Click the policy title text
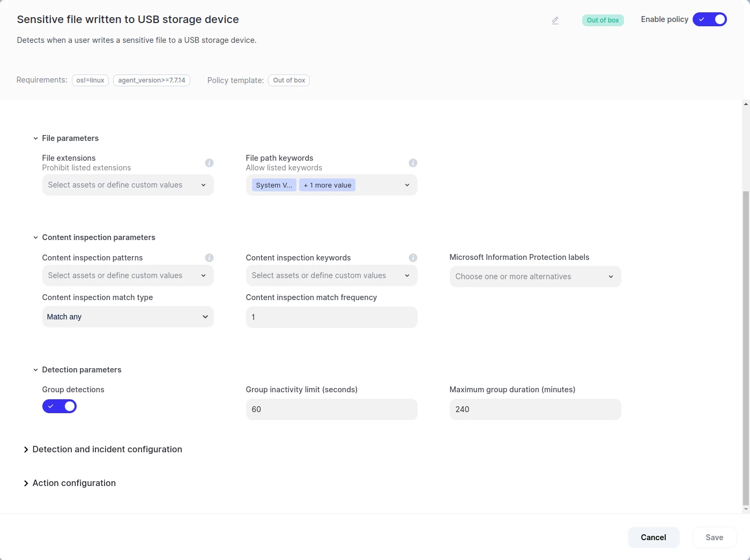 pos(128,19)
